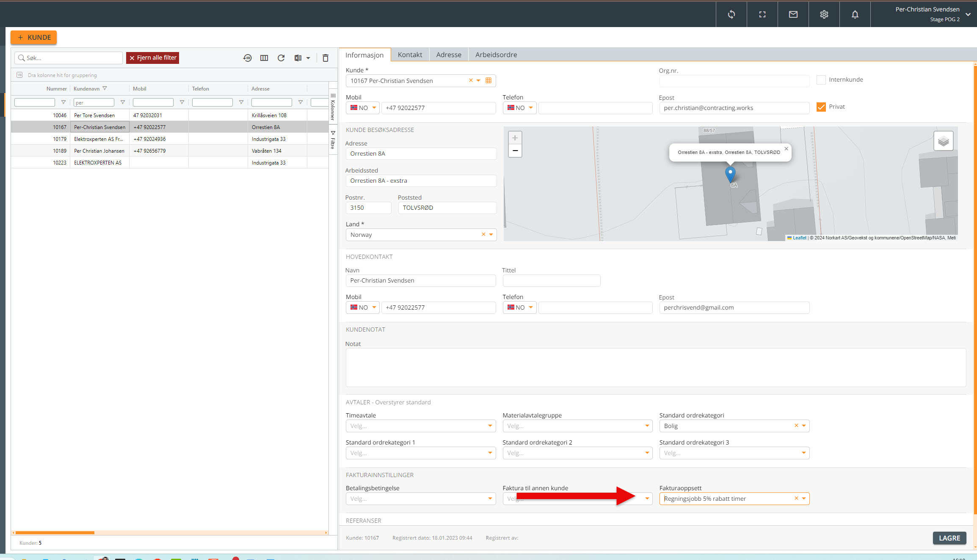
Task: Open the mail envelope icon
Action: tap(793, 14)
